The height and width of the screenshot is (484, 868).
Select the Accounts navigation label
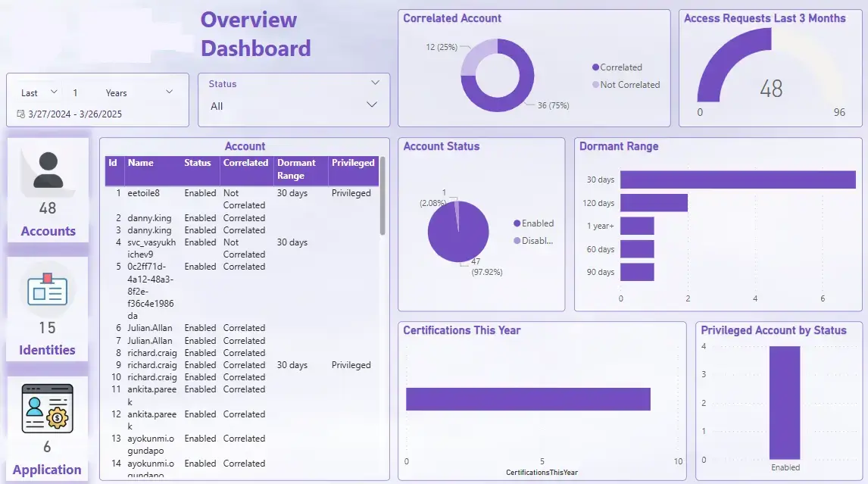[48, 231]
